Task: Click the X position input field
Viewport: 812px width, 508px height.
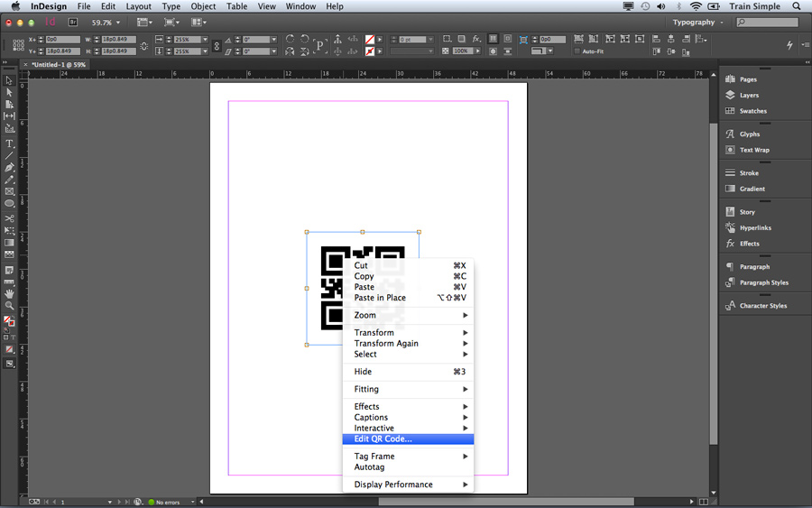Action: [62, 40]
